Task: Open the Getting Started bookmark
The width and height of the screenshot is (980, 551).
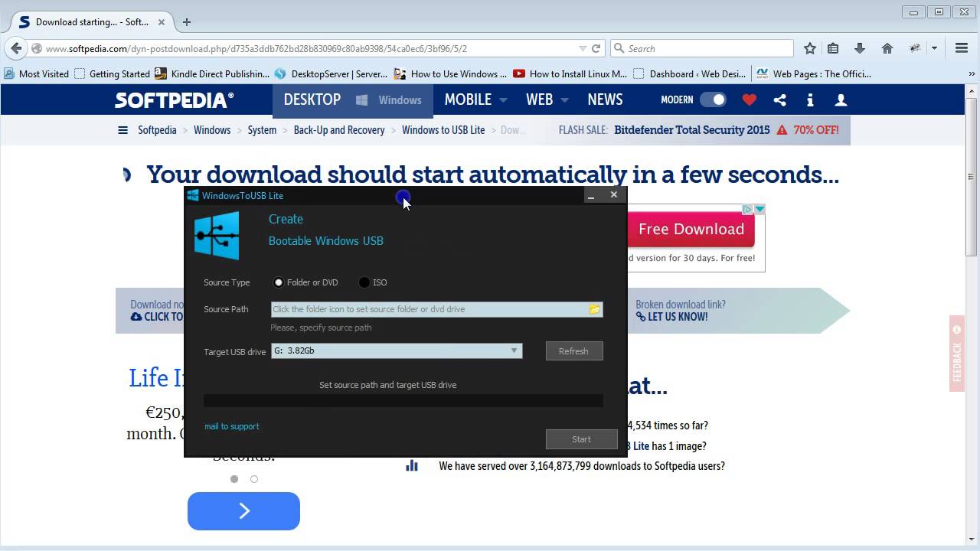Action: 112,74
